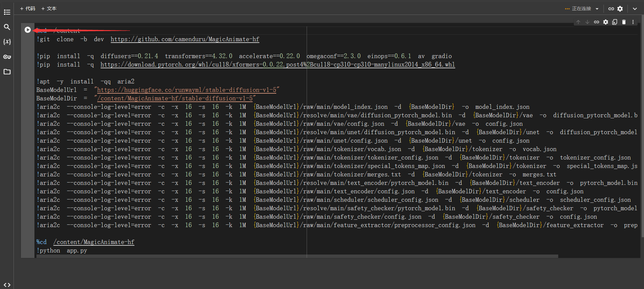Viewport: 644px width, 289px height.
Task: Open more cell actions with three-dot menu
Action: click(633, 22)
